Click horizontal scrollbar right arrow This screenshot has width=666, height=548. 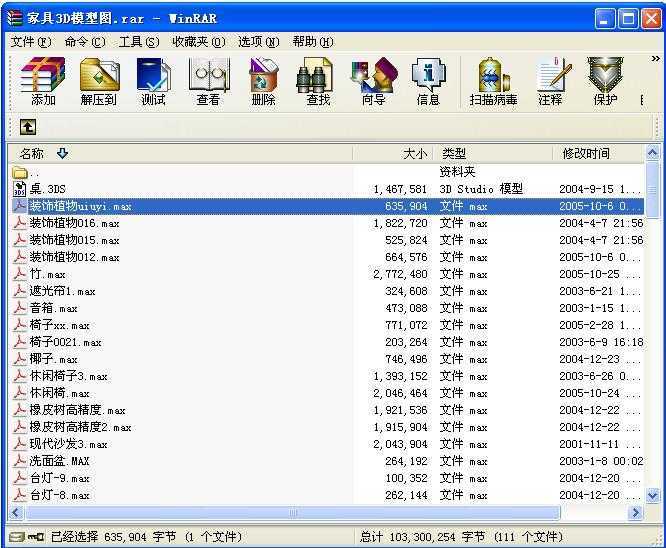click(636, 512)
